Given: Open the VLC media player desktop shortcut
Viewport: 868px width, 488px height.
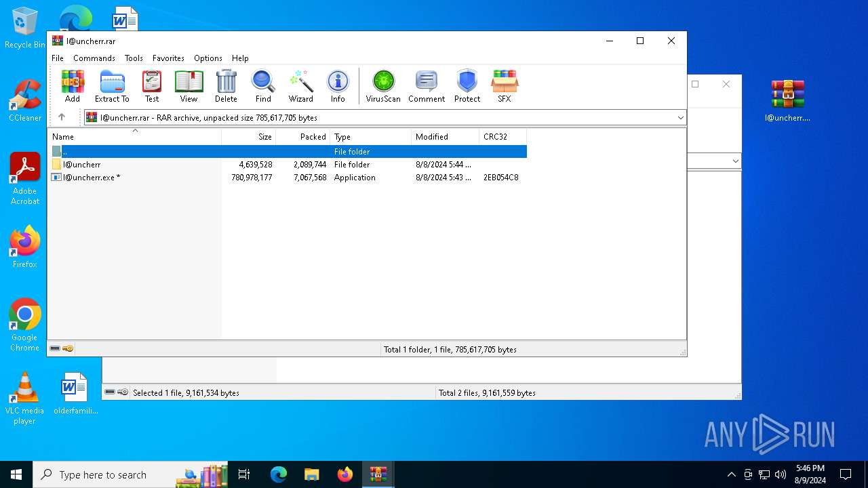Looking at the screenshot, I should coord(25,399).
